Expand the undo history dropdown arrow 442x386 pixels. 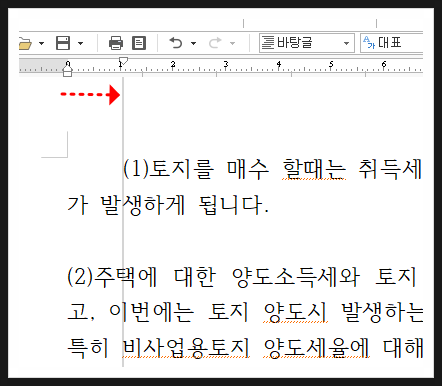(x=193, y=43)
